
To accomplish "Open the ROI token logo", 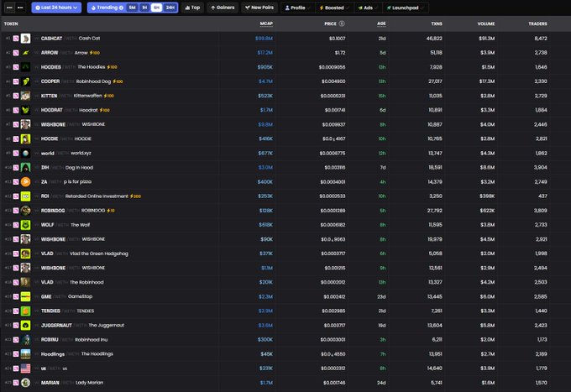I will pyautogui.click(x=25, y=196).
